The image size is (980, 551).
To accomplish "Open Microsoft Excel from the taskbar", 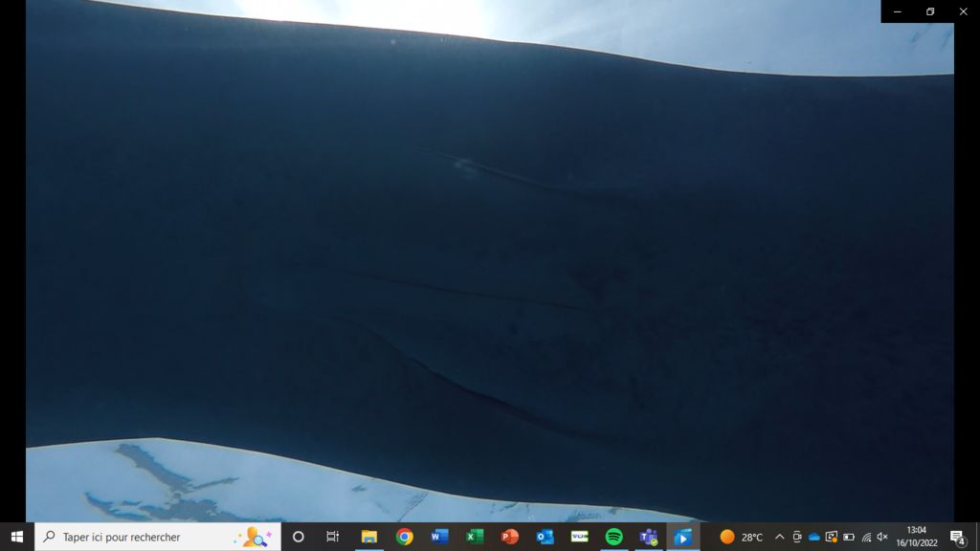I will [475, 537].
